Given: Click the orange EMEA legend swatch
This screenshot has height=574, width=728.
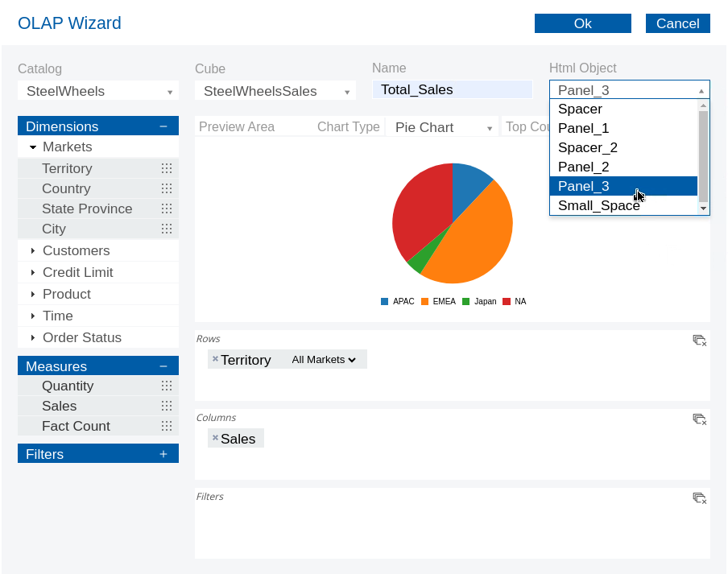Looking at the screenshot, I should (x=424, y=302).
